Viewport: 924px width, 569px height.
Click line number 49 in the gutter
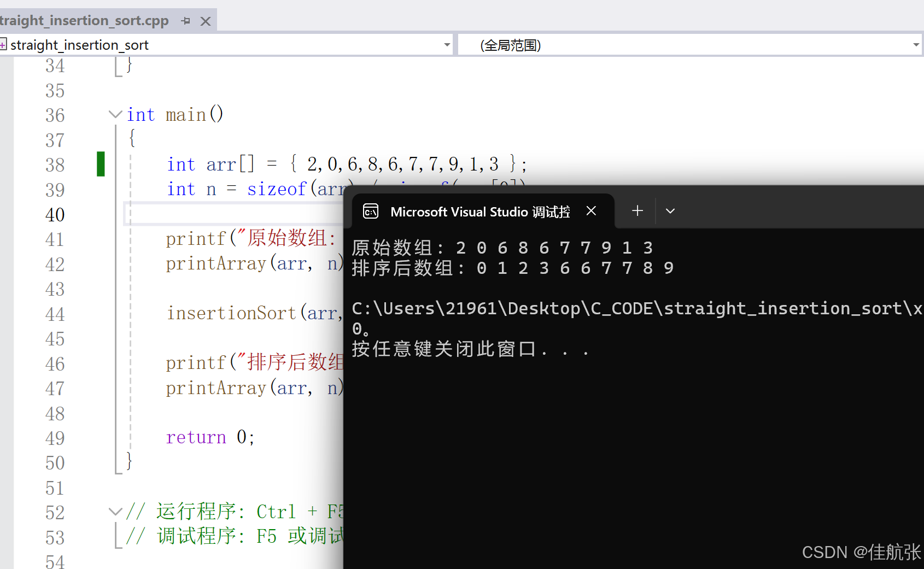coord(55,438)
